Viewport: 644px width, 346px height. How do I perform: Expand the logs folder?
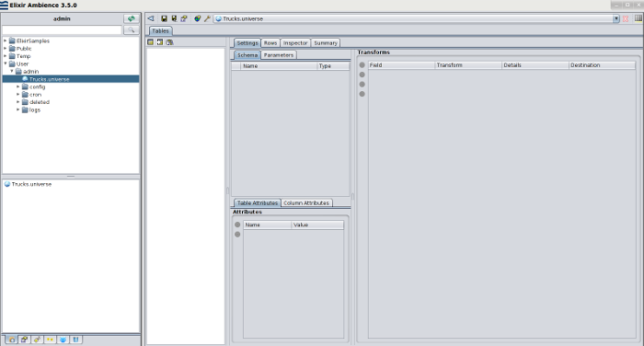[x=18, y=110]
